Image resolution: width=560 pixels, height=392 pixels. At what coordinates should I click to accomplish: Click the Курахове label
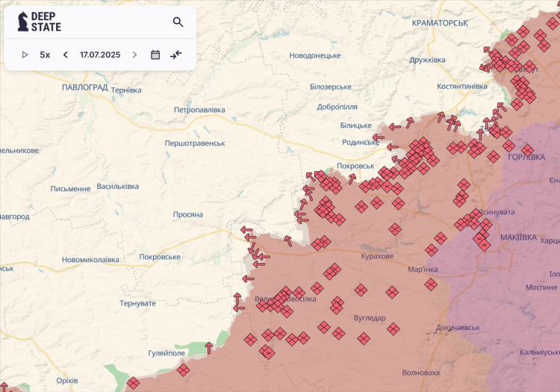pyautogui.click(x=377, y=256)
